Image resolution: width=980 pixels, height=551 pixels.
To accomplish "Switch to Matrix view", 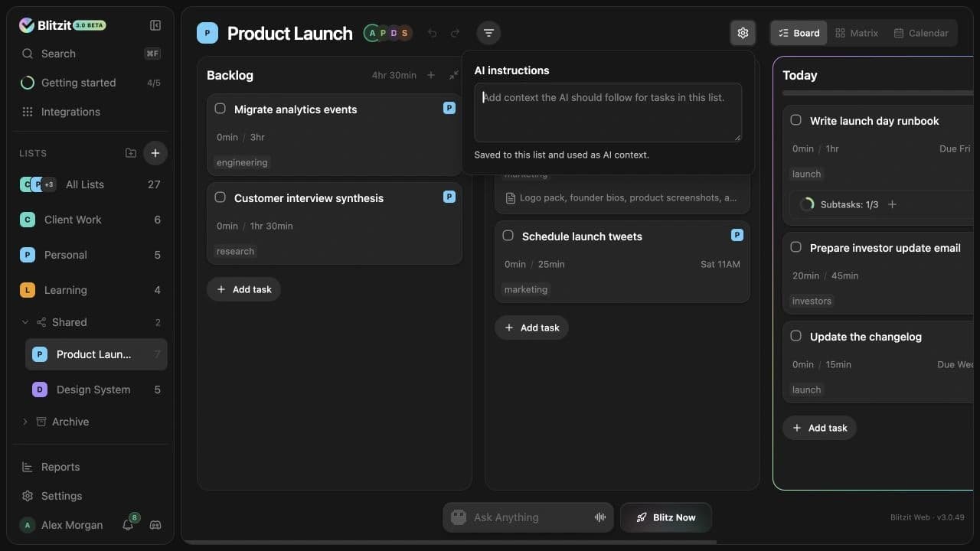I will 857,33.
